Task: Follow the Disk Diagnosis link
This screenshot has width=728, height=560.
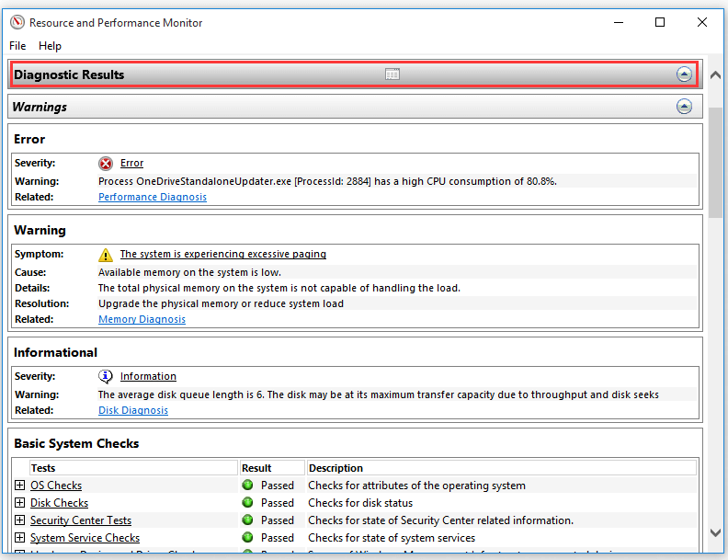Action: pyautogui.click(x=132, y=410)
